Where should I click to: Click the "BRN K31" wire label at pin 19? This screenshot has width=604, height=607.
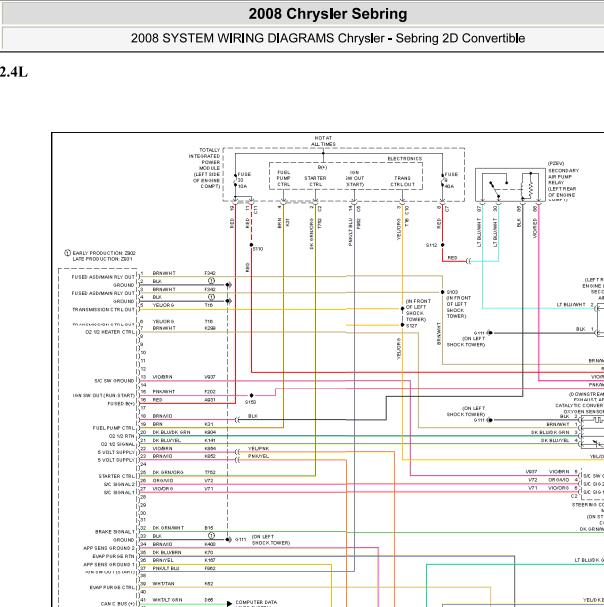[x=183, y=424]
